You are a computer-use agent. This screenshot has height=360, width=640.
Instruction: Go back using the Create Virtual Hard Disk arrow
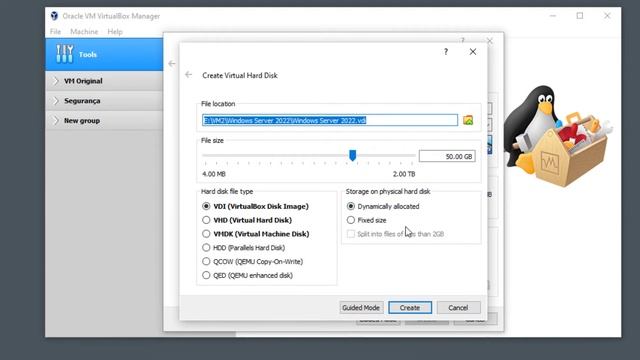188,75
